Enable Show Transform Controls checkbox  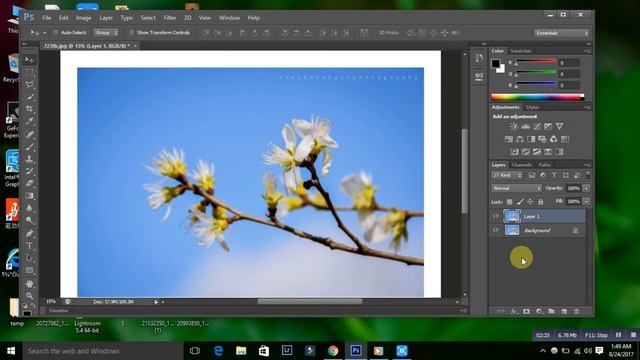131,33
